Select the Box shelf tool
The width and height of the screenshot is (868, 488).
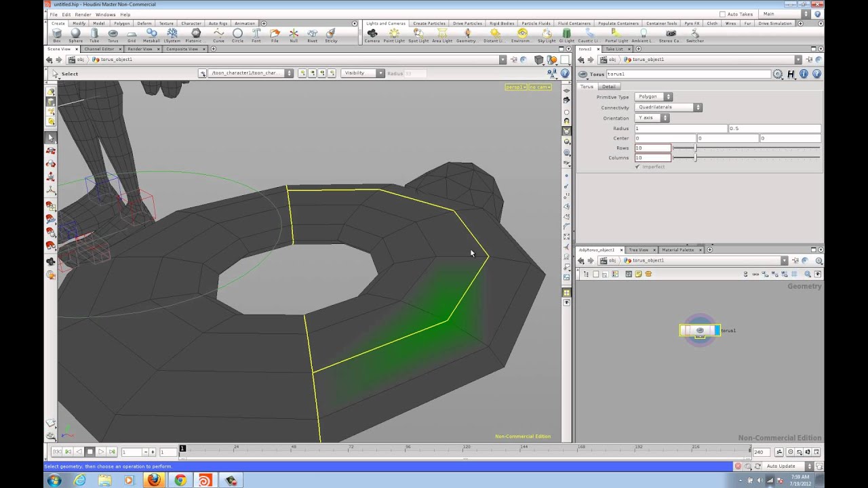[x=57, y=35]
